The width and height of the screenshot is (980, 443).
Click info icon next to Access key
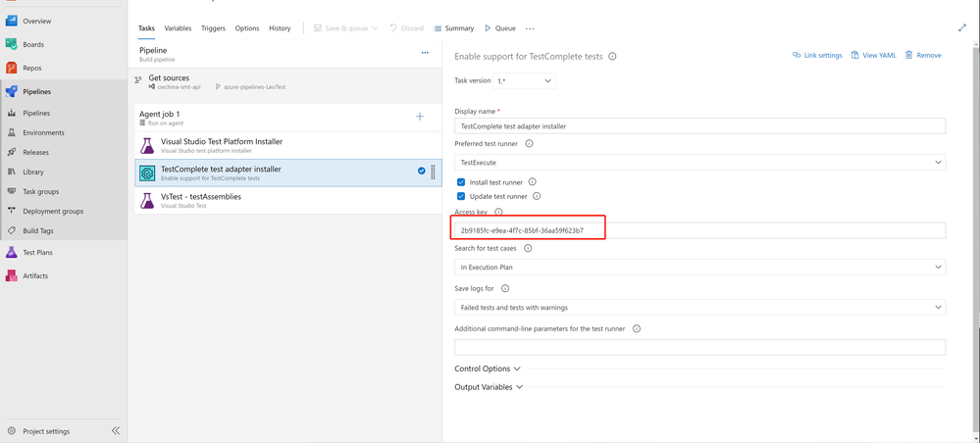tap(498, 212)
